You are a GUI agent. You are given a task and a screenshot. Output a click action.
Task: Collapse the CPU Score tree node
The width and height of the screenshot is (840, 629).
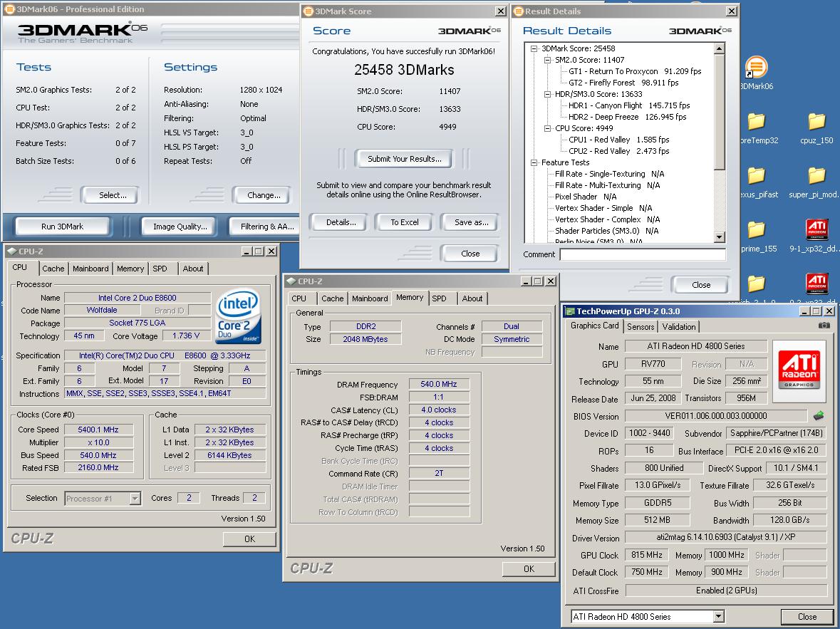point(547,129)
